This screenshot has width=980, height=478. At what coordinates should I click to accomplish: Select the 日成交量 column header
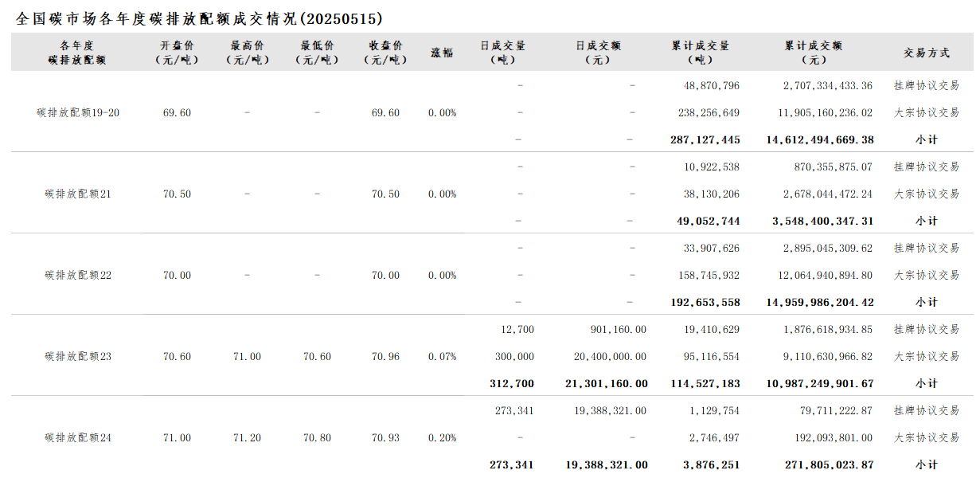click(503, 53)
